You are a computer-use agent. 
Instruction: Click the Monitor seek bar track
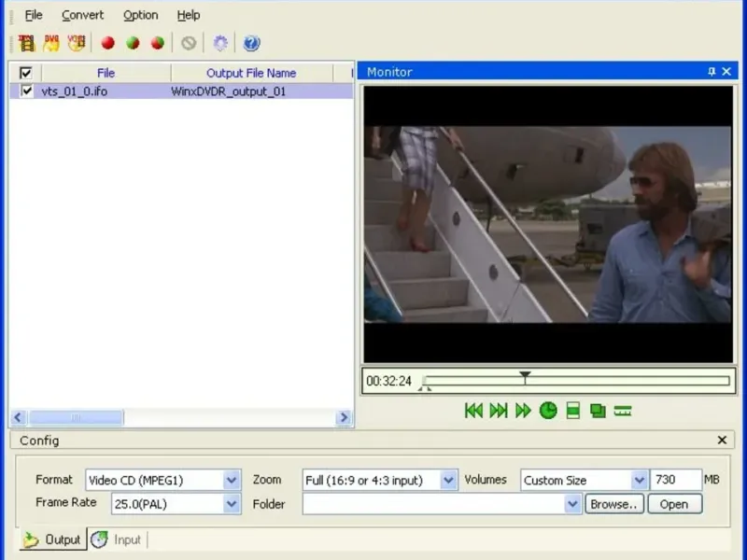pyautogui.click(x=576, y=381)
